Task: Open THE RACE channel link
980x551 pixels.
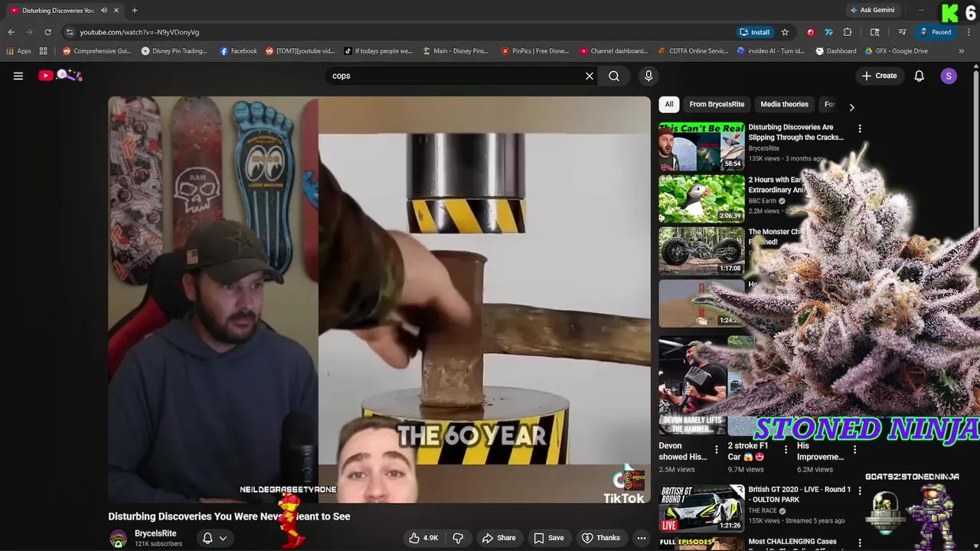Action: point(763,510)
